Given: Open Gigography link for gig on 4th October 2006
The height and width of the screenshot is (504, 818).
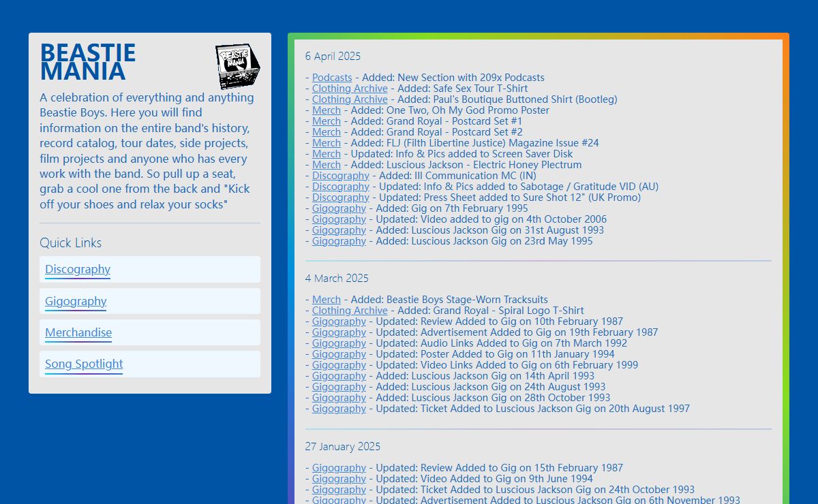Looking at the screenshot, I should pyautogui.click(x=339, y=219).
